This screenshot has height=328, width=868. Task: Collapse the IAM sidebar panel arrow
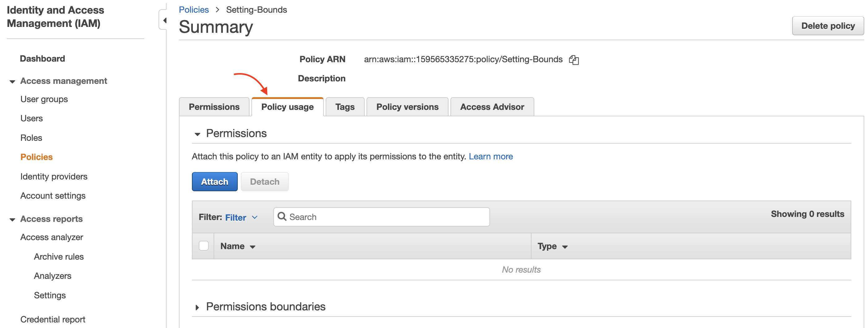[x=164, y=20]
